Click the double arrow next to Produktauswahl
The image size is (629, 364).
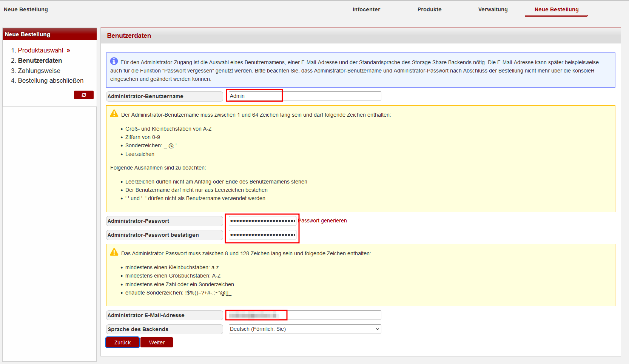coord(68,51)
